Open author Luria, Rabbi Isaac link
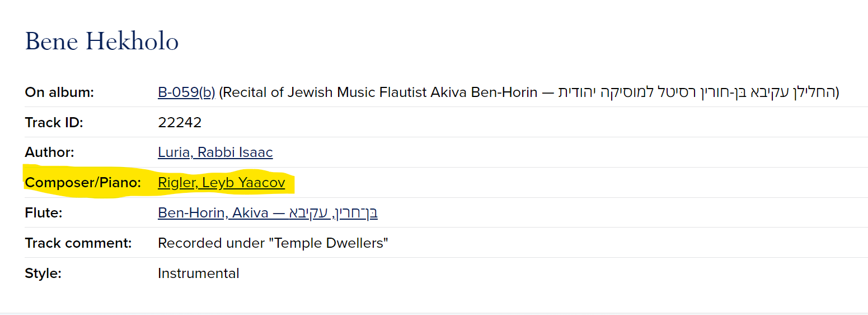The image size is (868, 315). (x=215, y=152)
